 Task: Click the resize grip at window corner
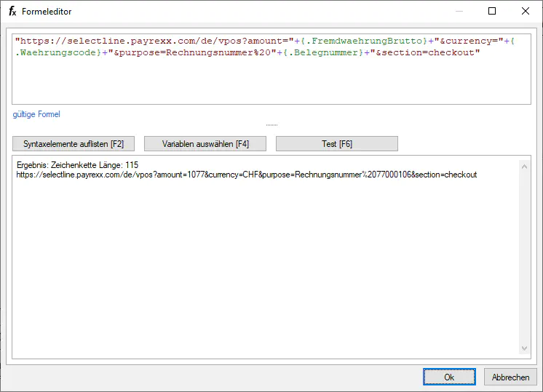(x=538, y=387)
